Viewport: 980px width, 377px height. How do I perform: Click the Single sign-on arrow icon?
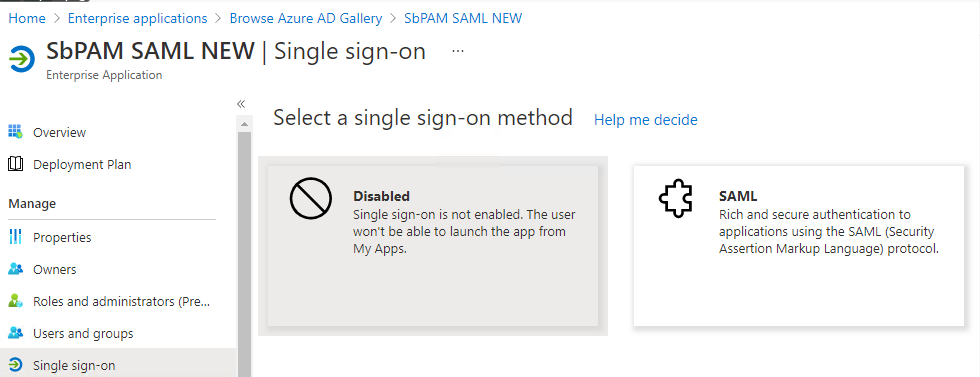tap(15, 365)
